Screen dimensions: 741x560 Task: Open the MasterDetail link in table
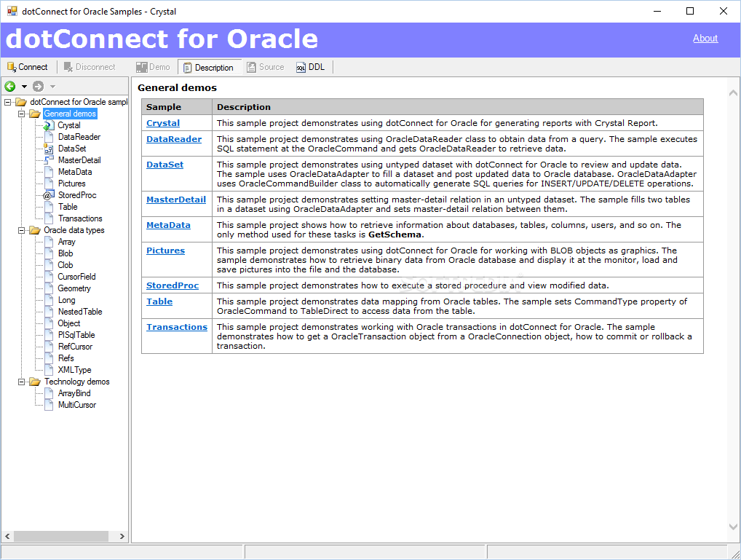(x=176, y=200)
